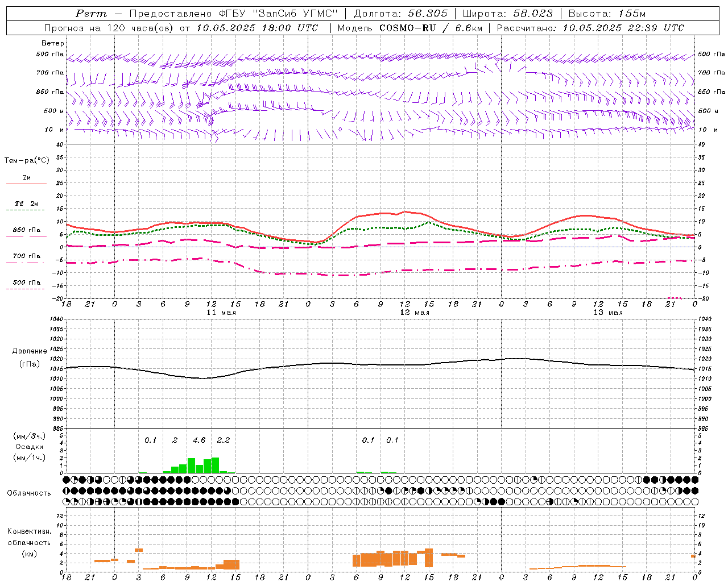The height and width of the screenshot is (582, 728).
Task: Click the '850 гПа' temperature legend entry
Action: (x=27, y=230)
